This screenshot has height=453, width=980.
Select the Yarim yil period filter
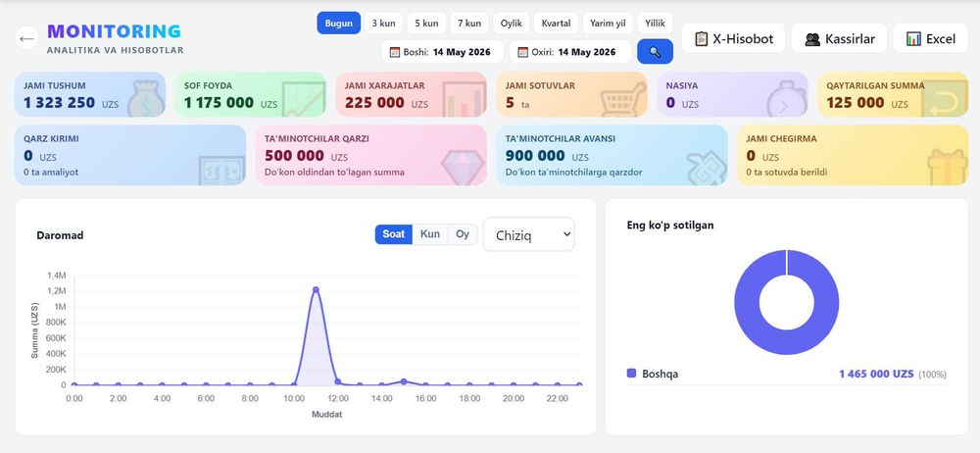pyautogui.click(x=609, y=24)
